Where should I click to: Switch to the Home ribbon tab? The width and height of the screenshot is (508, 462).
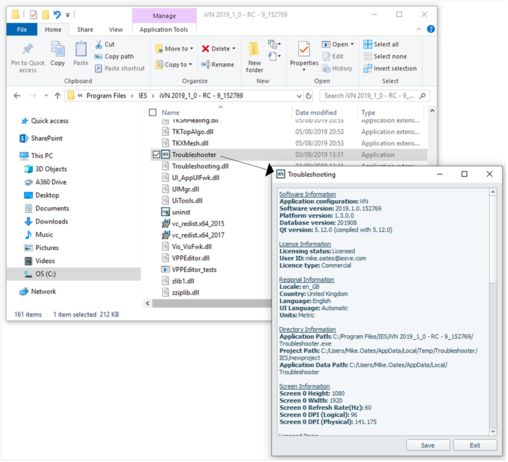pos(53,30)
